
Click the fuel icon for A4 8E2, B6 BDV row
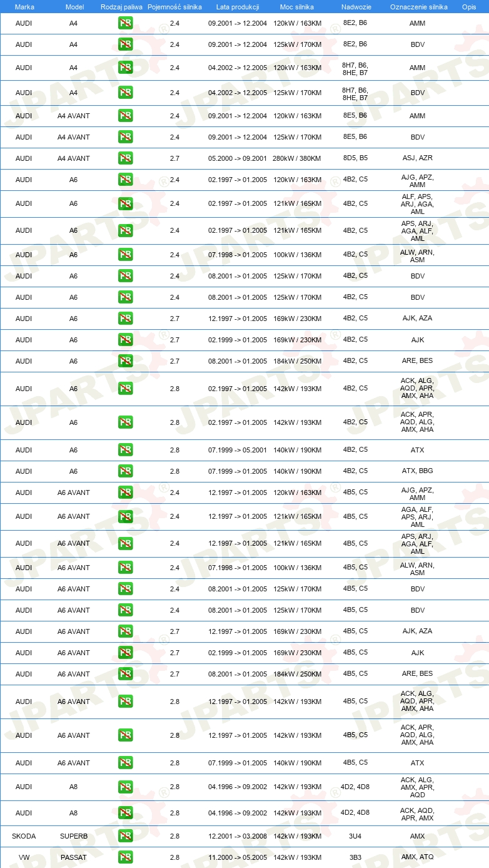coord(126,45)
